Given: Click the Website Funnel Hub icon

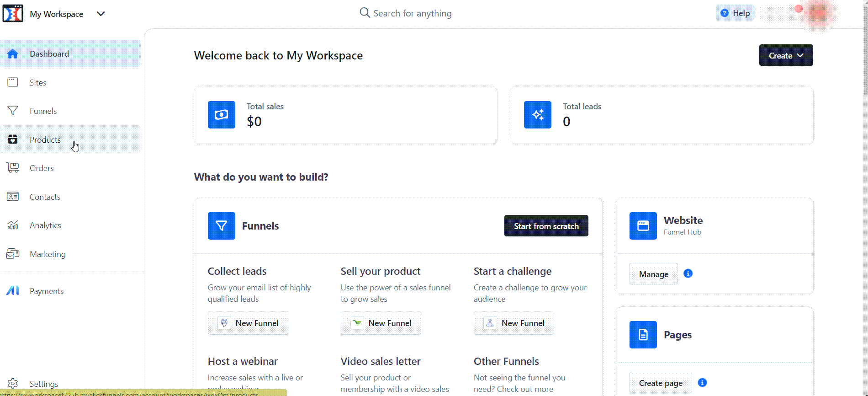Looking at the screenshot, I should tap(643, 226).
